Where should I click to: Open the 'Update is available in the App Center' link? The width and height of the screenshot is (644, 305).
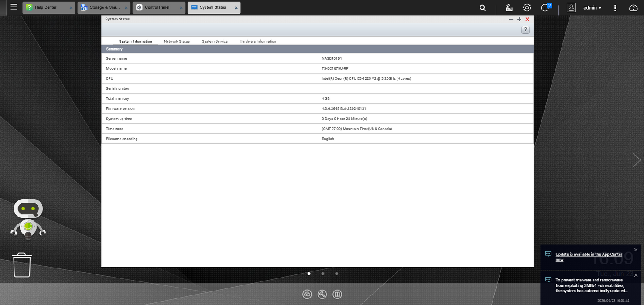pyautogui.click(x=589, y=257)
